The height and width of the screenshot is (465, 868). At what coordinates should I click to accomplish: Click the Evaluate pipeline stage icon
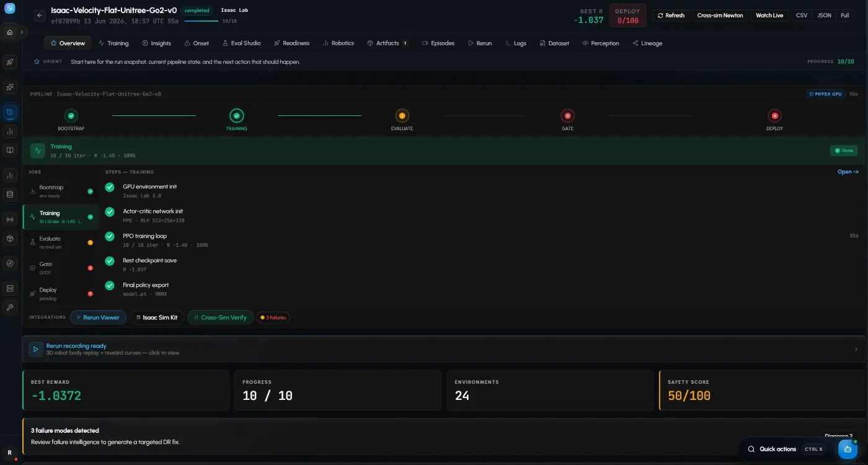point(402,115)
